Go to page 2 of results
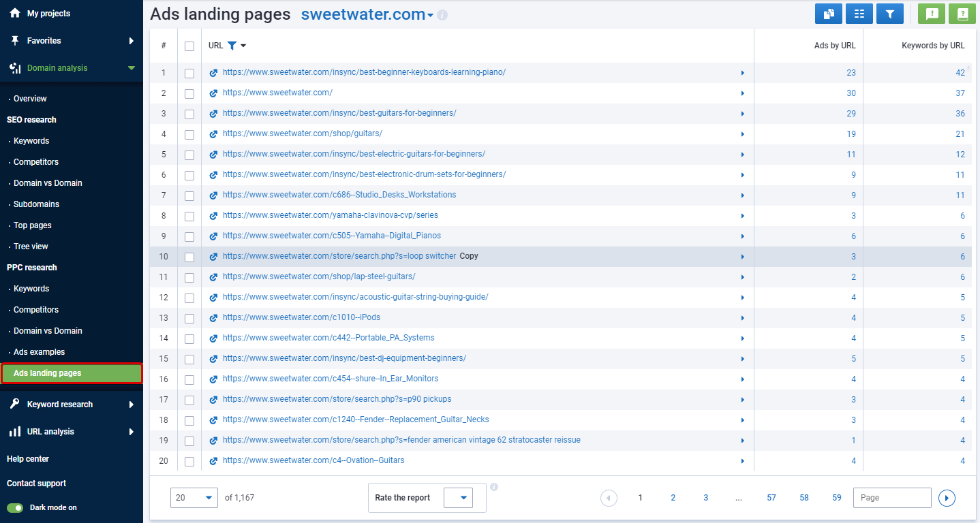 (x=673, y=498)
